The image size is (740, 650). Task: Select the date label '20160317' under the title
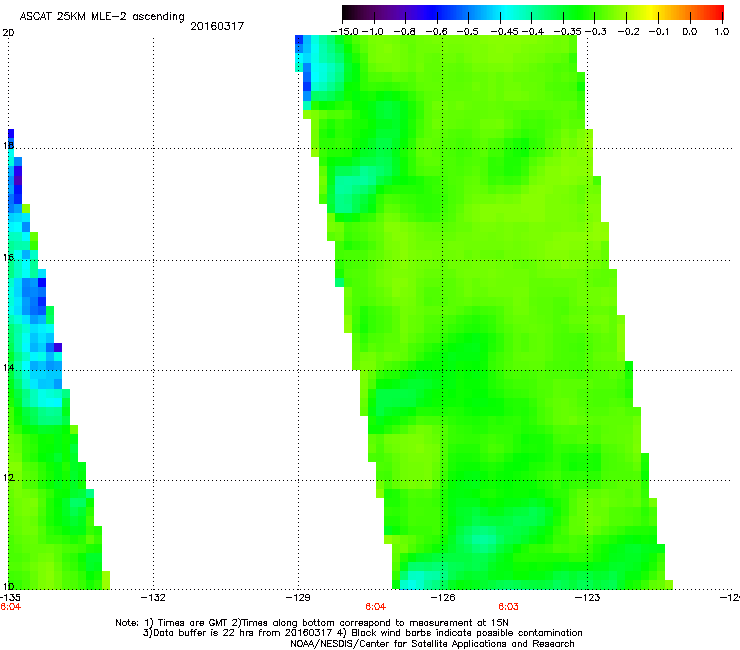(x=217, y=26)
